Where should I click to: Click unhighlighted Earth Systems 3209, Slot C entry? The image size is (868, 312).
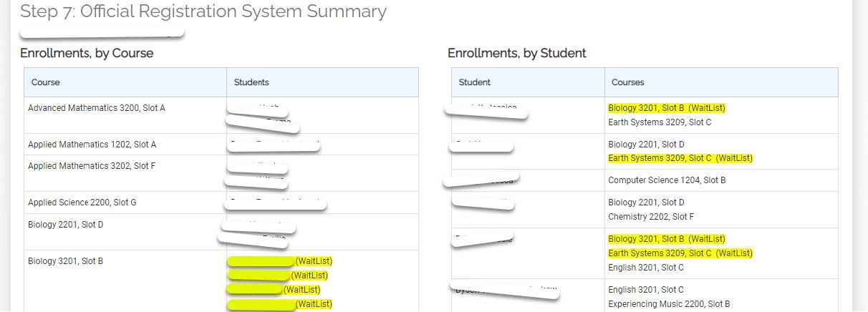point(660,122)
